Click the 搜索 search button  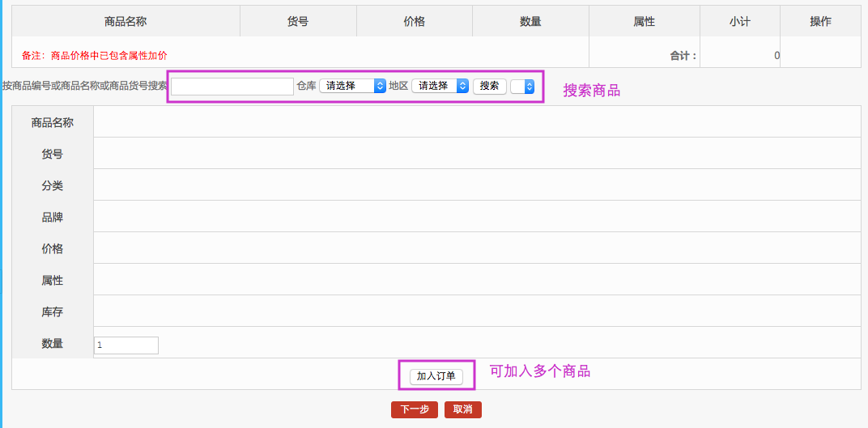pyautogui.click(x=489, y=86)
